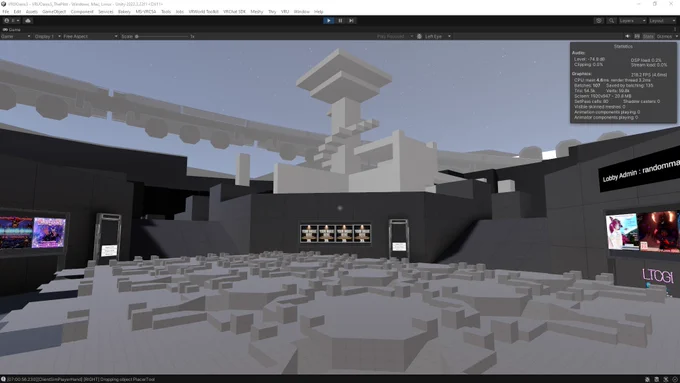Image resolution: width=680 pixels, height=383 pixels.
Task: Change the Display 1 dropdown
Action: coord(47,36)
